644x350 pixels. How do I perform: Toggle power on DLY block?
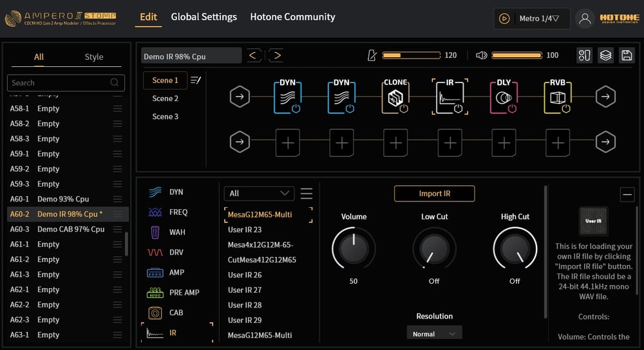point(512,109)
